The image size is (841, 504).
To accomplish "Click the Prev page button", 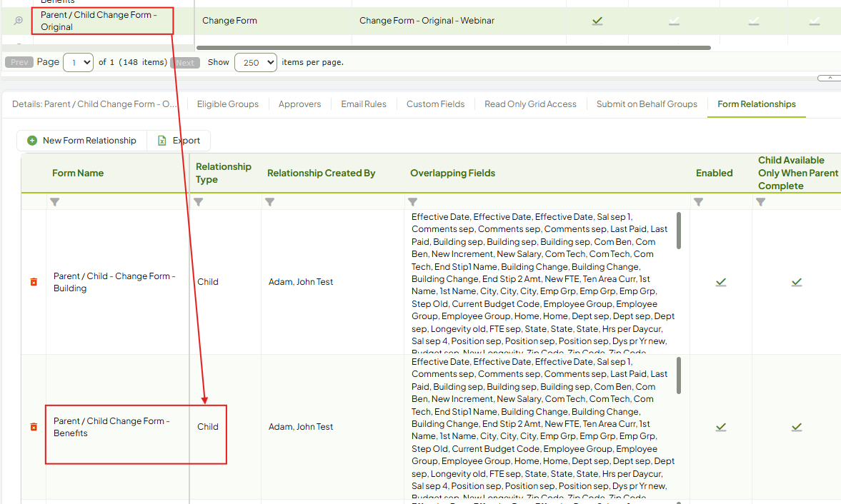I will (19, 62).
